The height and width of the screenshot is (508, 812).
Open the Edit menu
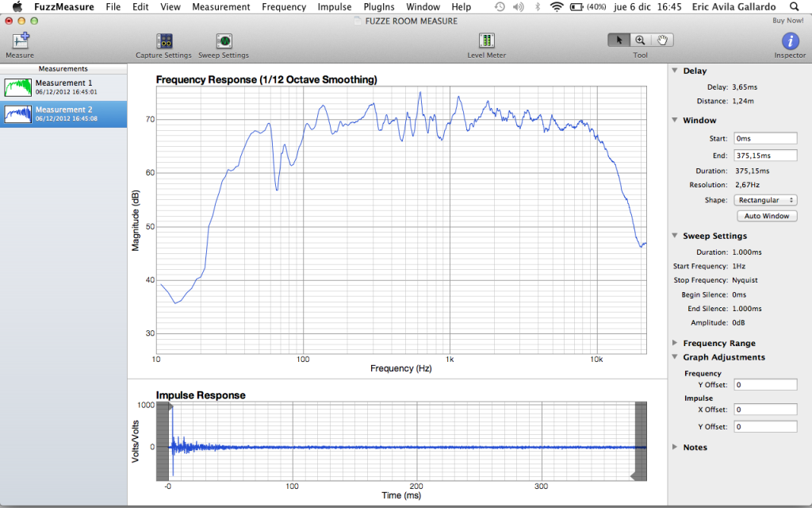(140, 6)
